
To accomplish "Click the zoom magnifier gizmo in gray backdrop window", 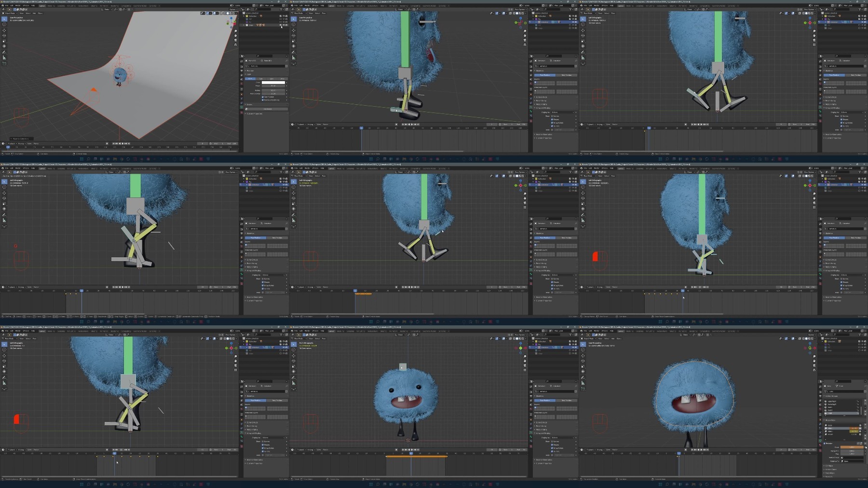I will coord(235,31).
